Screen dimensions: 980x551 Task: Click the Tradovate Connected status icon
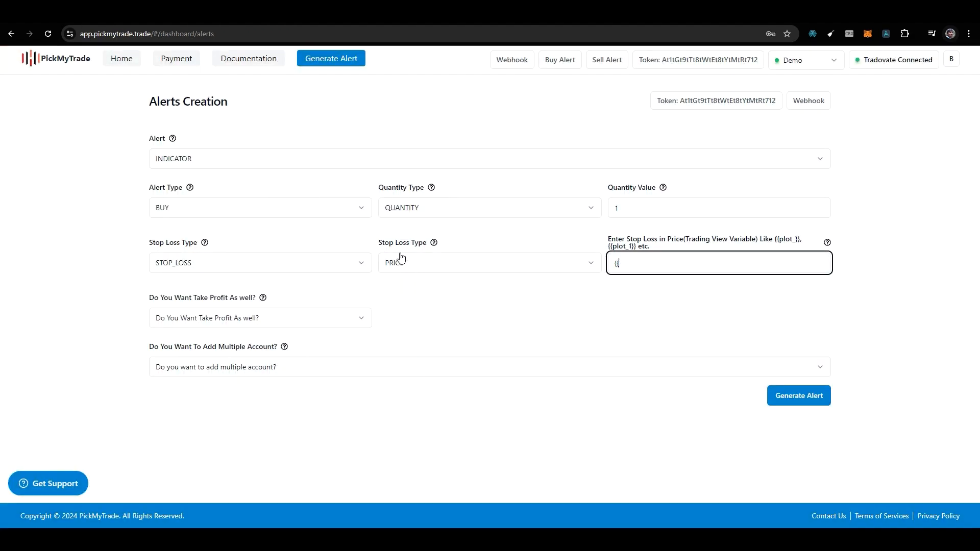click(x=857, y=60)
